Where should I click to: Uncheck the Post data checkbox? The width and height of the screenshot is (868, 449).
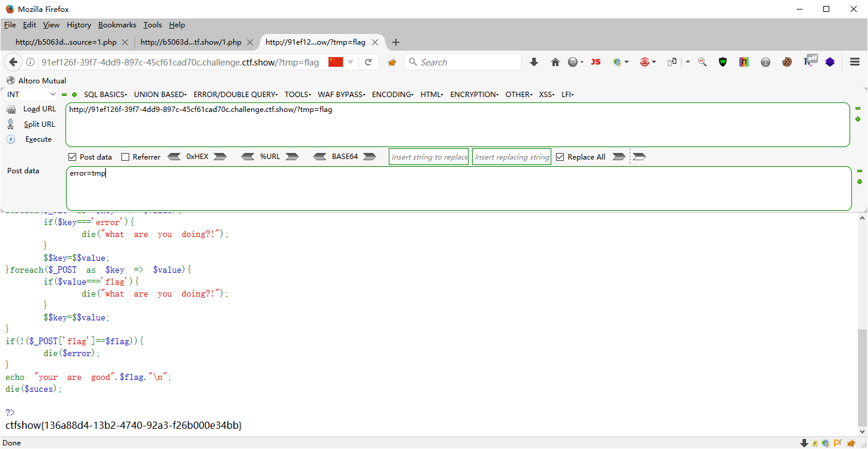[73, 157]
